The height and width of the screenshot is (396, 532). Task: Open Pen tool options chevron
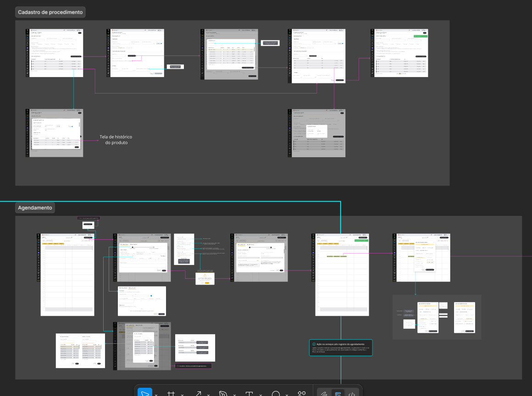(x=234, y=395)
